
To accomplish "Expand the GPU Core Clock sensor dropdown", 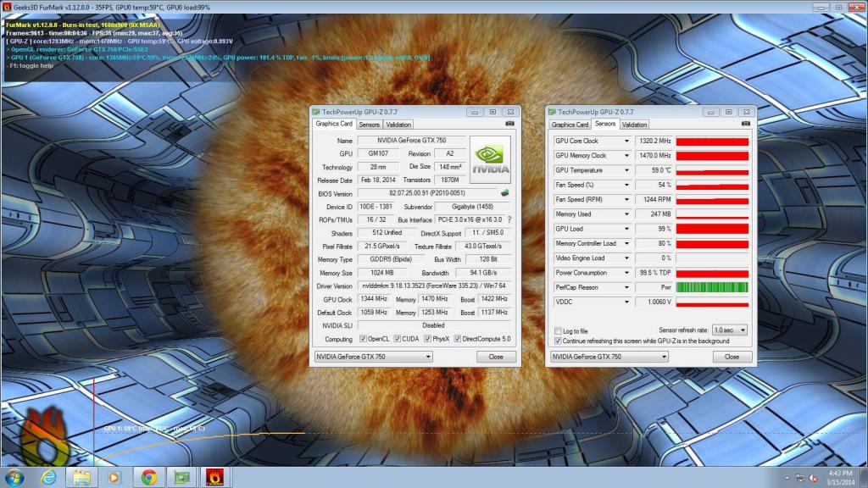I will point(626,141).
